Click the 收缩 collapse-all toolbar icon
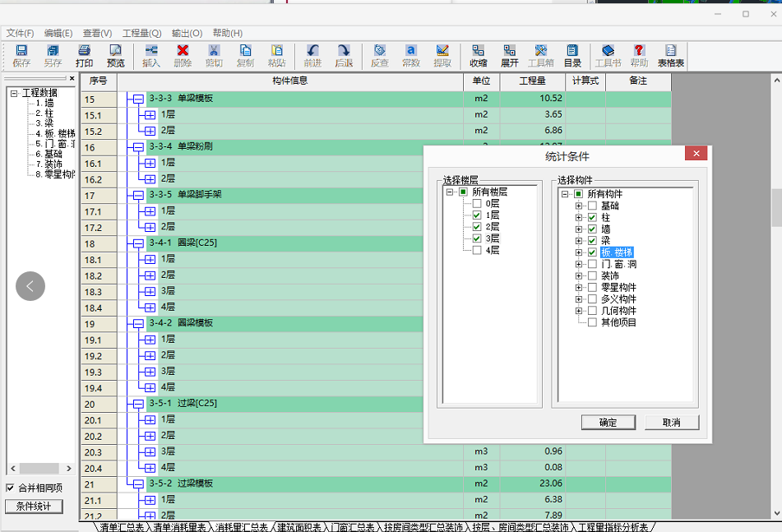Screen dimensions: 782x532 478,56
